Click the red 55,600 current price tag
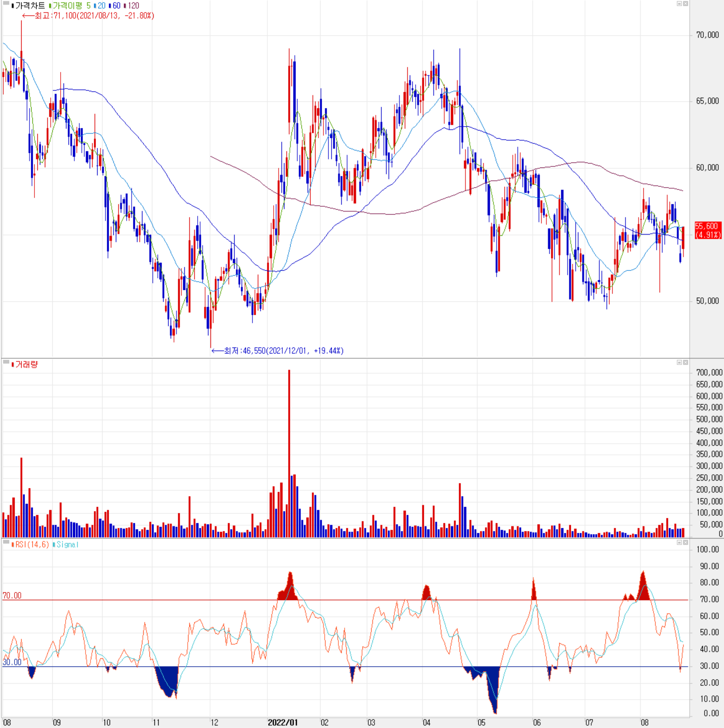The width and height of the screenshot is (724, 728). pyautogui.click(x=708, y=230)
